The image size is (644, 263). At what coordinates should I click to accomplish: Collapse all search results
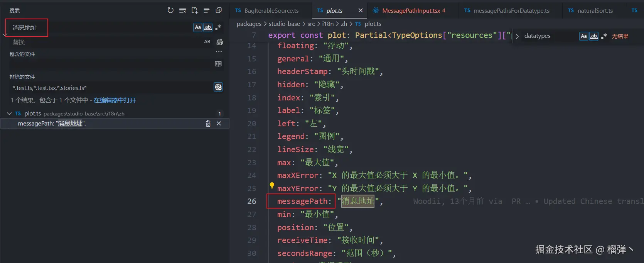coord(219,10)
